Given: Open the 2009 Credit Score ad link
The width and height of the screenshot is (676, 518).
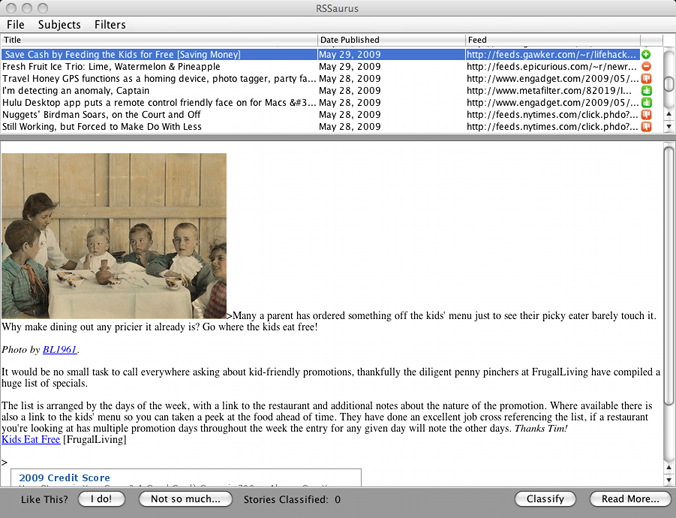Looking at the screenshot, I should click(64, 477).
